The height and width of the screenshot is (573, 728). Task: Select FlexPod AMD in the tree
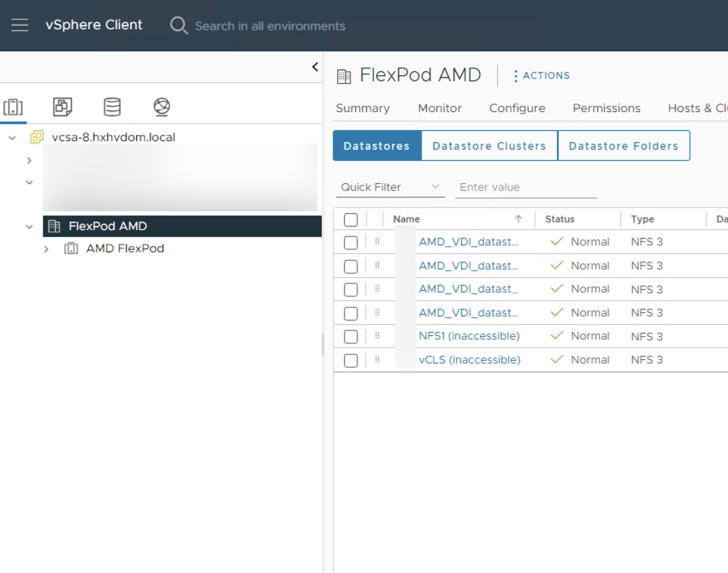[108, 226]
